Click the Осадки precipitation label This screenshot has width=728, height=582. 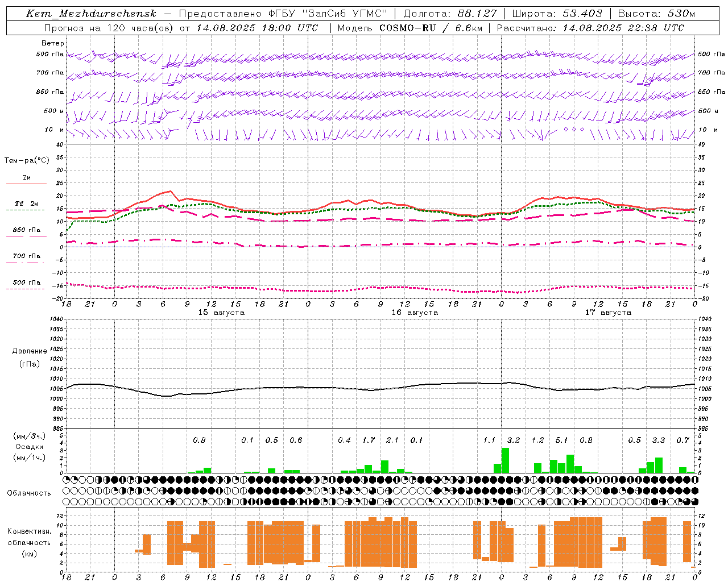[30, 447]
